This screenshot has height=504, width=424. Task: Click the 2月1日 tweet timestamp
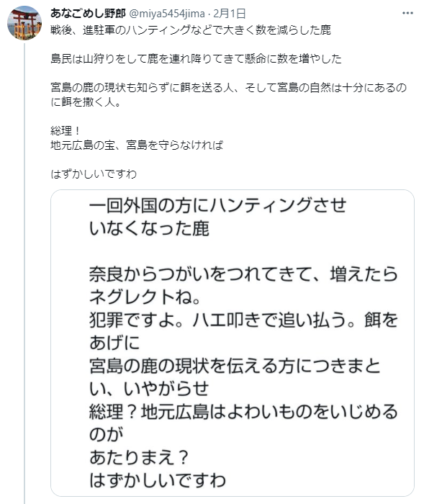click(230, 14)
